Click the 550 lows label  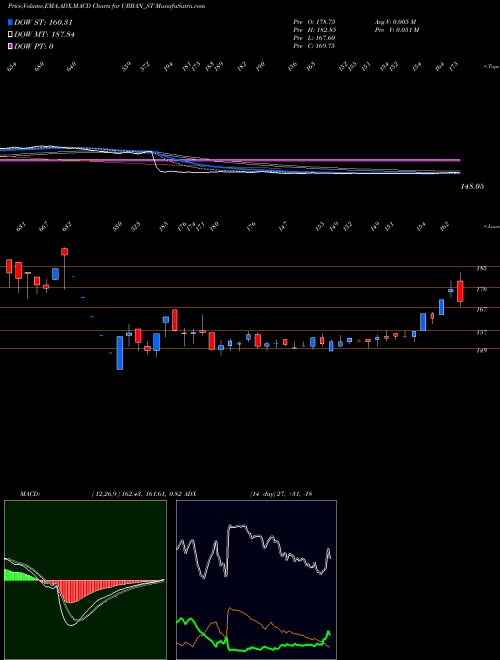117,227
